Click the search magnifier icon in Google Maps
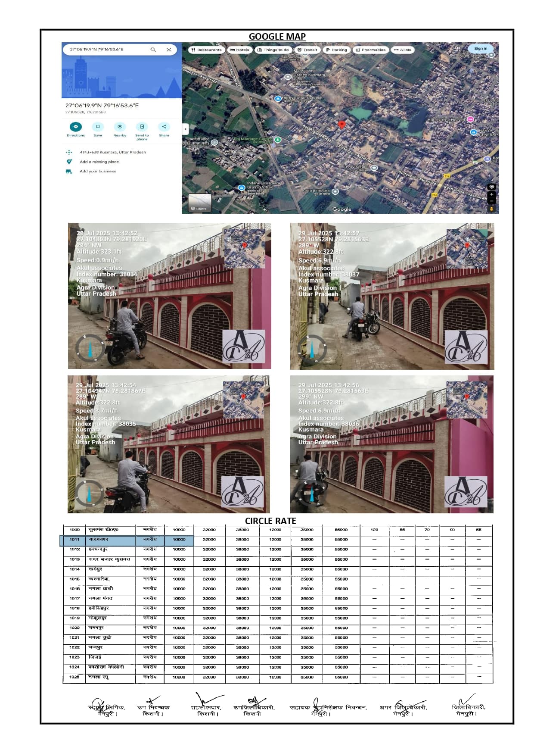This screenshot has width=534, height=756. (153, 50)
